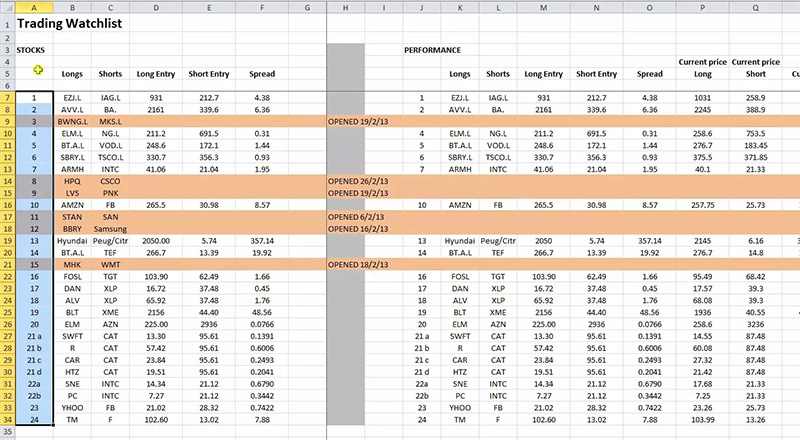Select the SWFT cell in Stocks table
The height and width of the screenshot is (440, 800).
tap(72, 336)
